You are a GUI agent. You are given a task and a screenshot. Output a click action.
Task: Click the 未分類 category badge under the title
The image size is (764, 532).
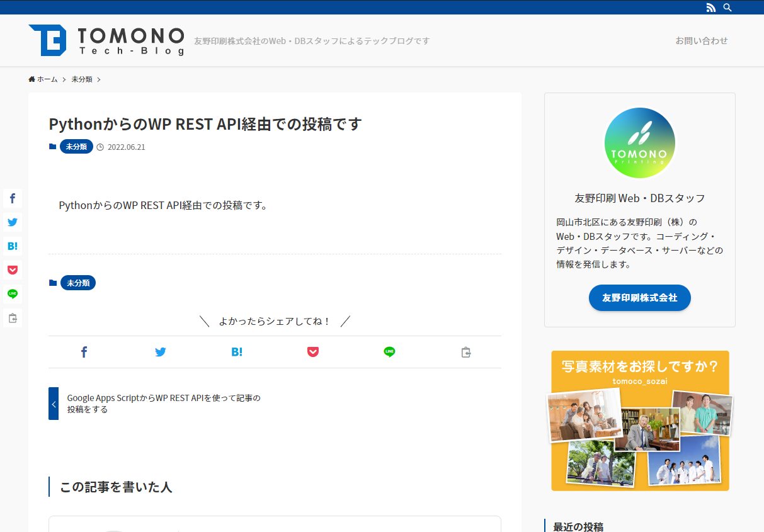pos(76,146)
